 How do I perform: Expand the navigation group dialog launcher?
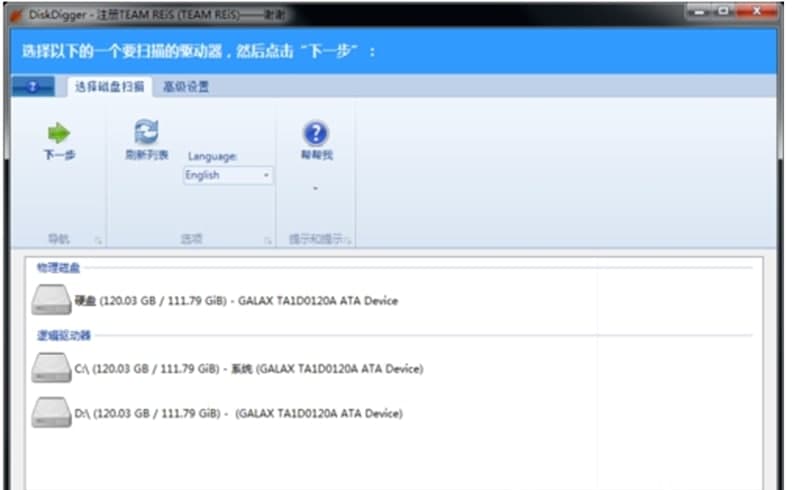[x=98, y=240]
